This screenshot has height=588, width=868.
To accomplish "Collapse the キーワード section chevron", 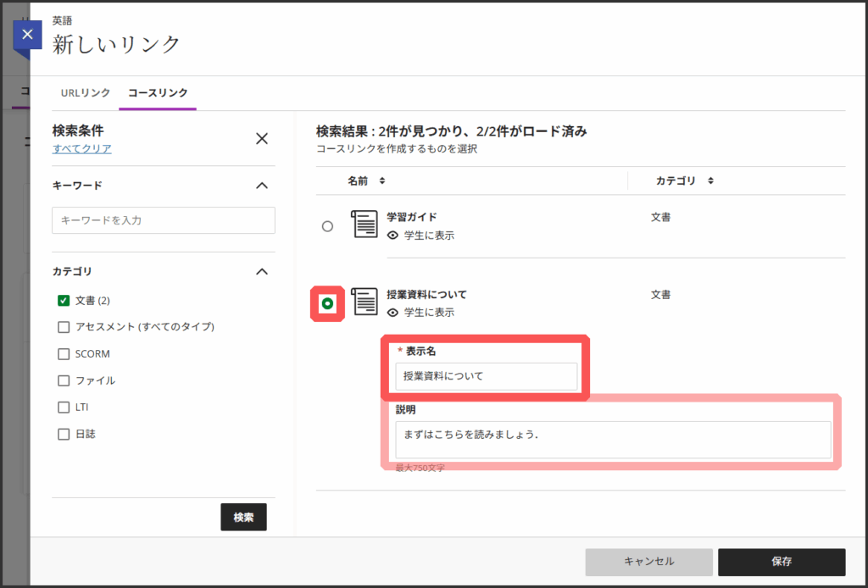I will (262, 186).
